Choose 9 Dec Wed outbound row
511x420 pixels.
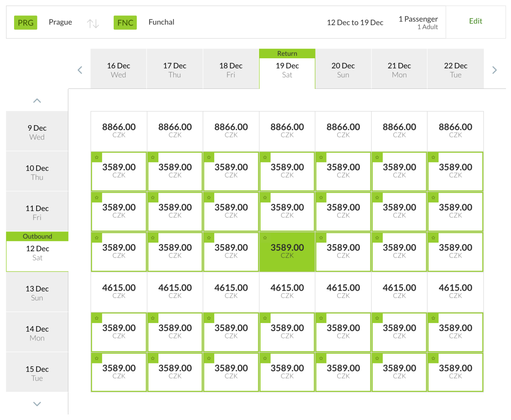[37, 132]
